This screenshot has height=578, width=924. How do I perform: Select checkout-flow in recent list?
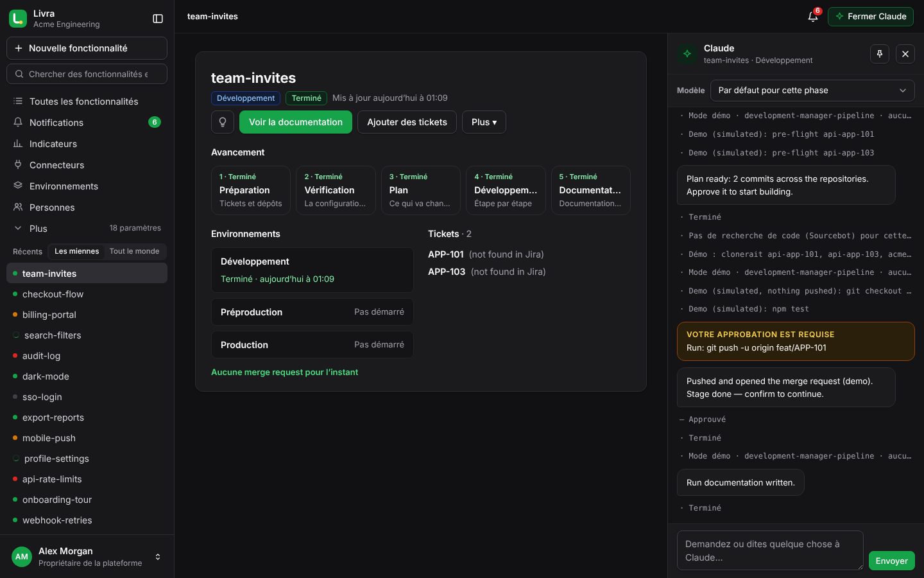[x=87, y=294]
